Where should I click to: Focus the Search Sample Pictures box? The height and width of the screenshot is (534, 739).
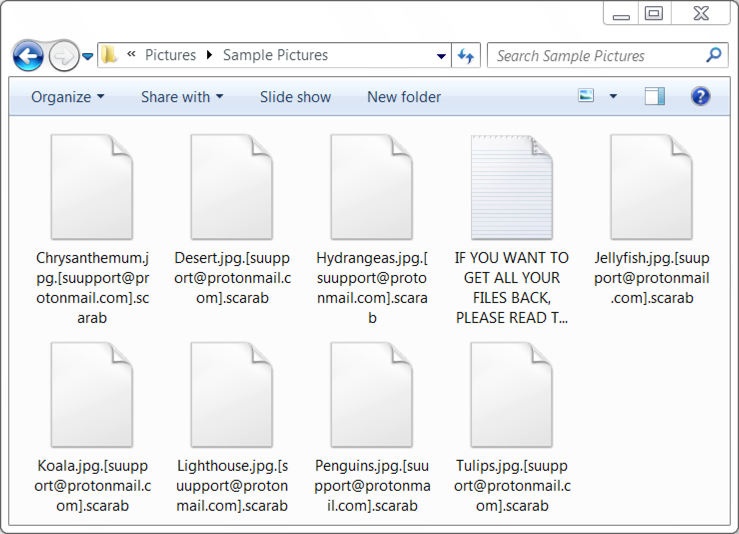click(608, 56)
